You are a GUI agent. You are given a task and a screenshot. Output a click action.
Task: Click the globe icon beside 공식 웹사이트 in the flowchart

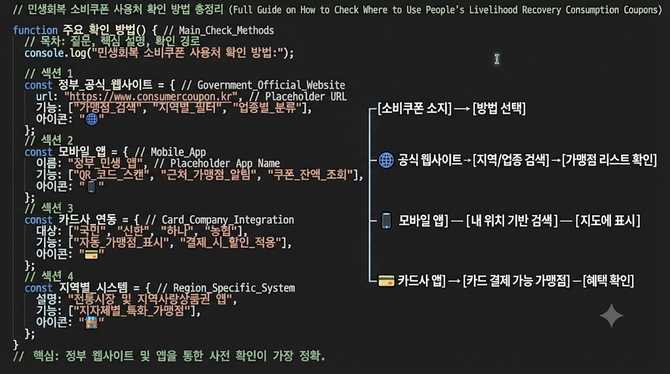point(386,160)
